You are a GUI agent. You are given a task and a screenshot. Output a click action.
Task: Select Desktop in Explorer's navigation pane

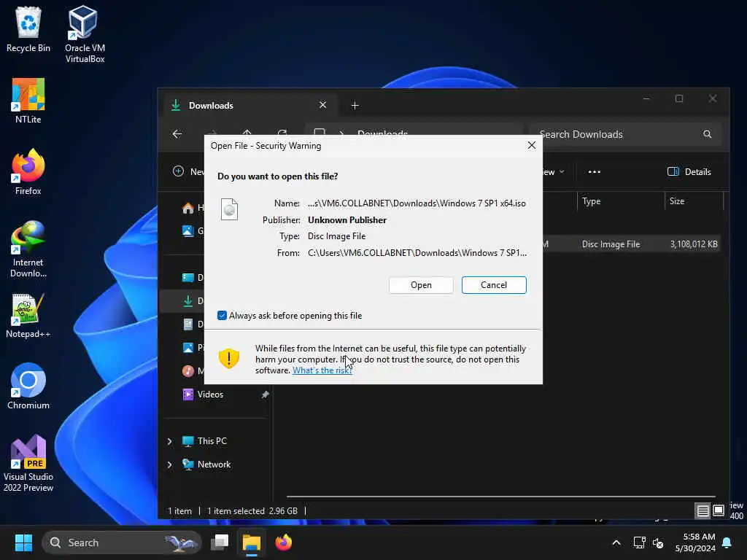point(193,278)
